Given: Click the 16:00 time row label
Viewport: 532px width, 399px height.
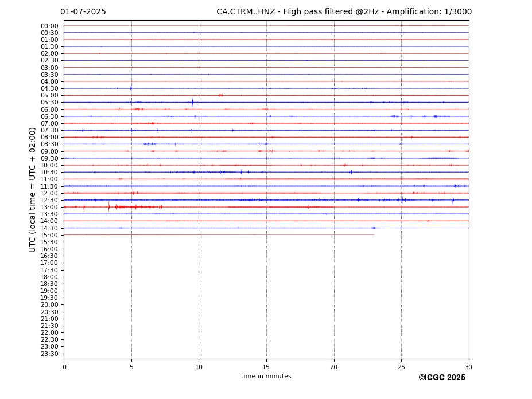Looking at the screenshot, I should pyautogui.click(x=49, y=249).
